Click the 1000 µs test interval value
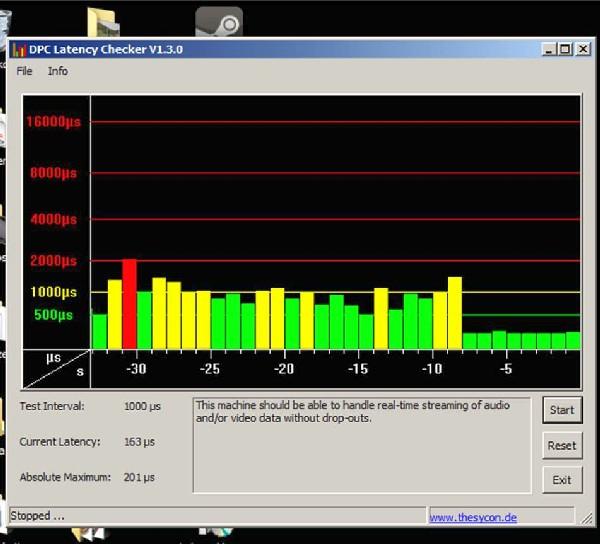Viewport: 600px width, 544px height. coord(142,406)
